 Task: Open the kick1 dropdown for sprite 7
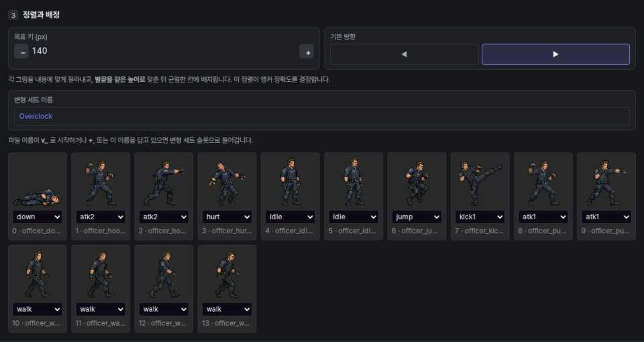coord(480,217)
